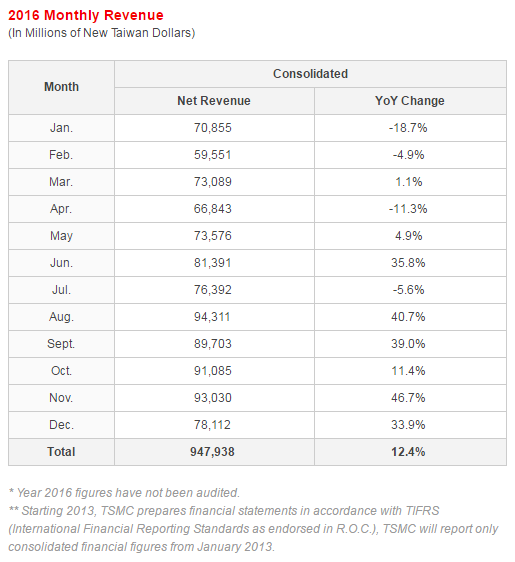Click the Oct. row label

[61, 371]
